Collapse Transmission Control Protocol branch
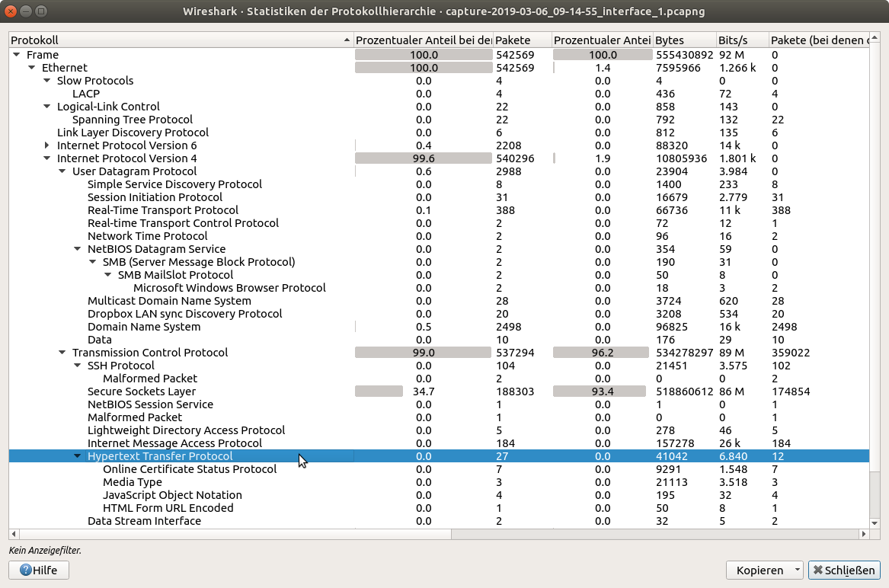 (62, 353)
